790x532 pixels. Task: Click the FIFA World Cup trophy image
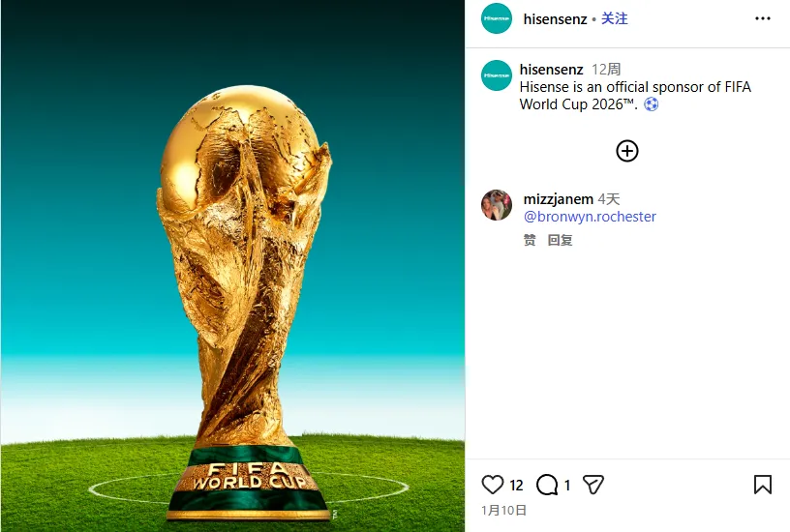click(x=232, y=266)
